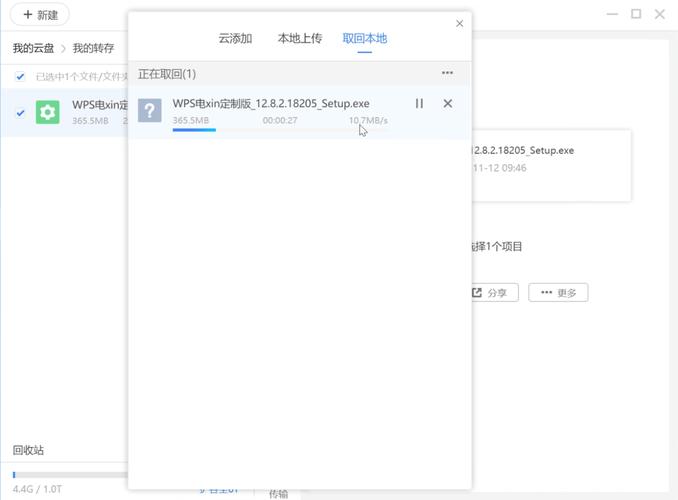Screen dimensions: 678x500
Task: Click the storage usage bar above 4.4G / 1.0T
Action: tap(70, 475)
